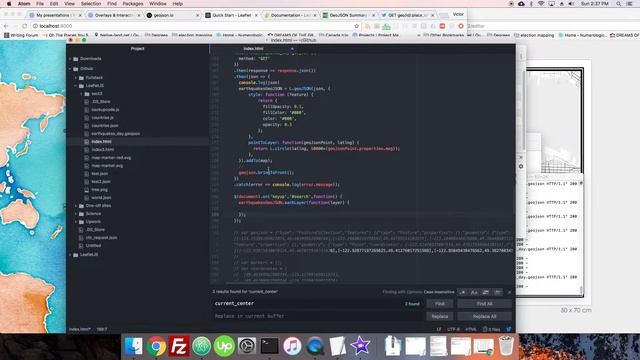
Task: Click the Replace button
Action: (440, 316)
